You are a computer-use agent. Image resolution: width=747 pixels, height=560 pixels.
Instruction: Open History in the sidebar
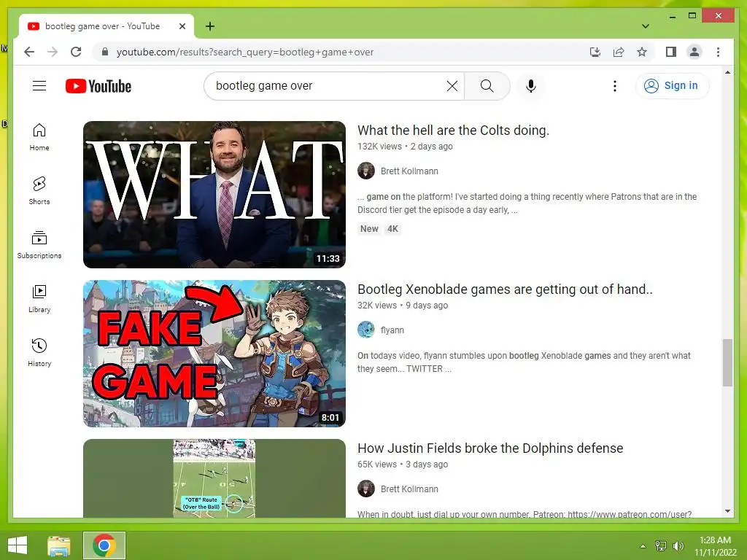39,353
